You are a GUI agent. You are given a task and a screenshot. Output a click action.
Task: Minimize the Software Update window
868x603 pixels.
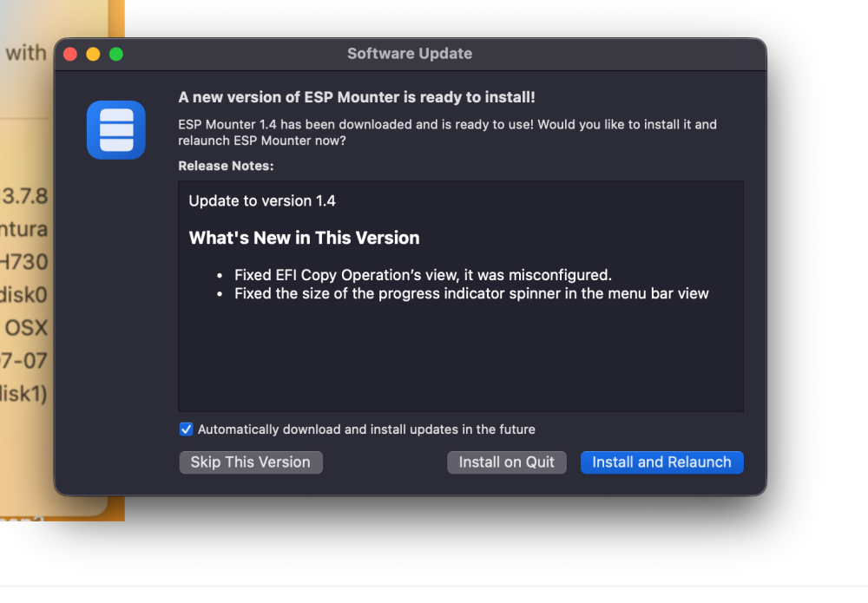pyautogui.click(x=93, y=54)
